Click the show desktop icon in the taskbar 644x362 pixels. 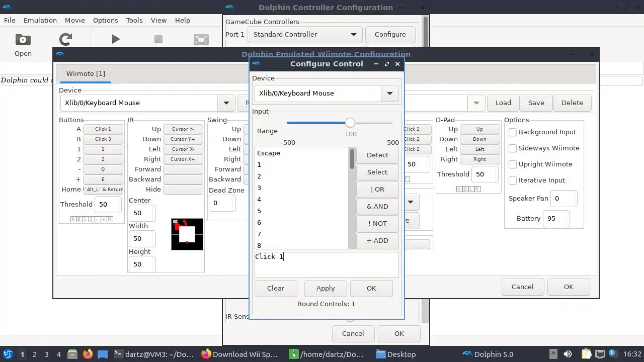pos(103,354)
